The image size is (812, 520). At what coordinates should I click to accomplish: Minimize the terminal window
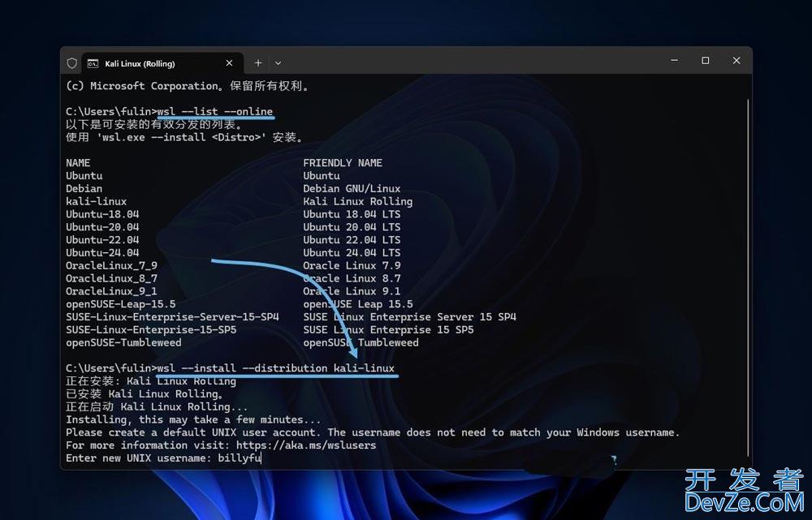(x=674, y=61)
